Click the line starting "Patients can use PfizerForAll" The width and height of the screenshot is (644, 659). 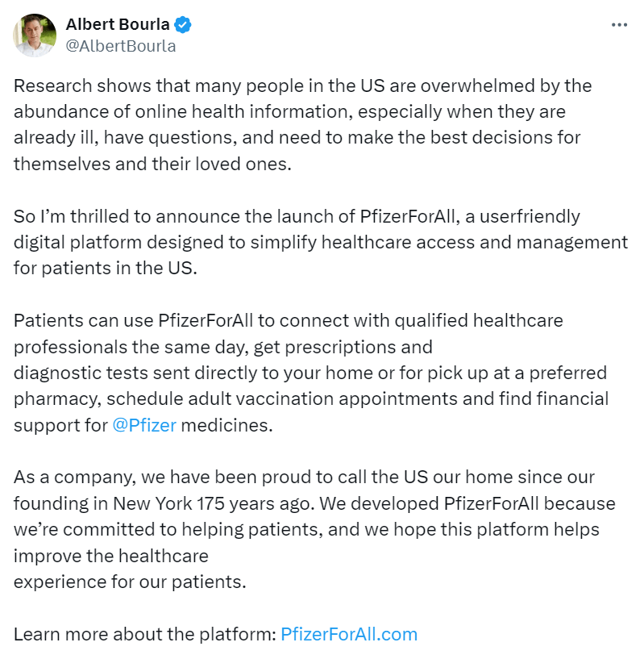288,320
